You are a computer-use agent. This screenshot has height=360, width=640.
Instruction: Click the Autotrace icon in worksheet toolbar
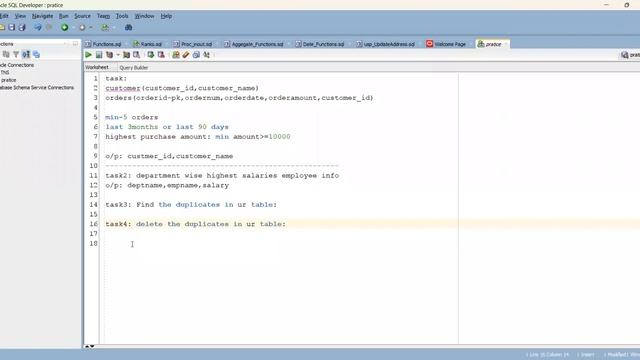coord(126,55)
